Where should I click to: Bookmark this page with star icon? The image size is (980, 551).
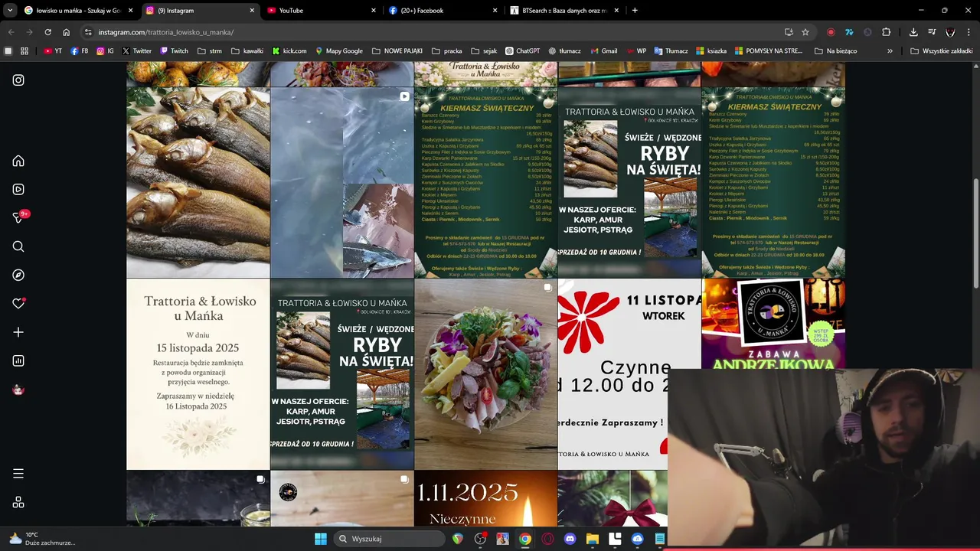click(x=805, y=32)
